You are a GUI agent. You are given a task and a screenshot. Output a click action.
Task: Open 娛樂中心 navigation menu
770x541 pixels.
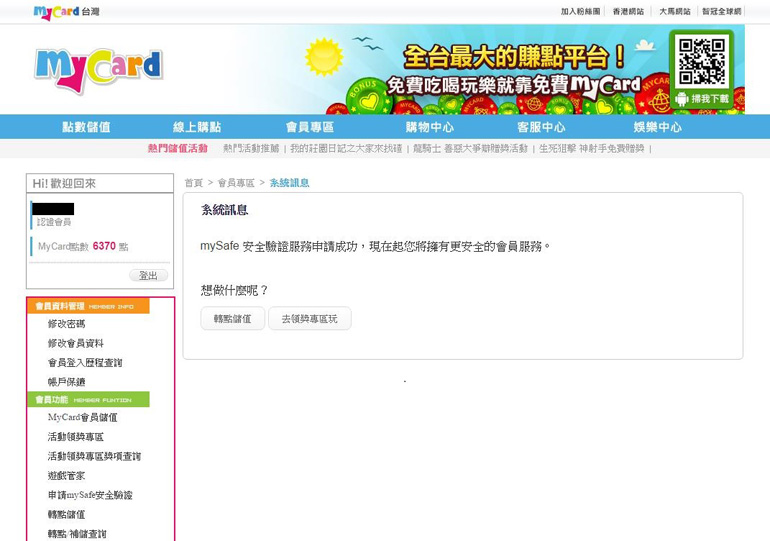[658, 127]
